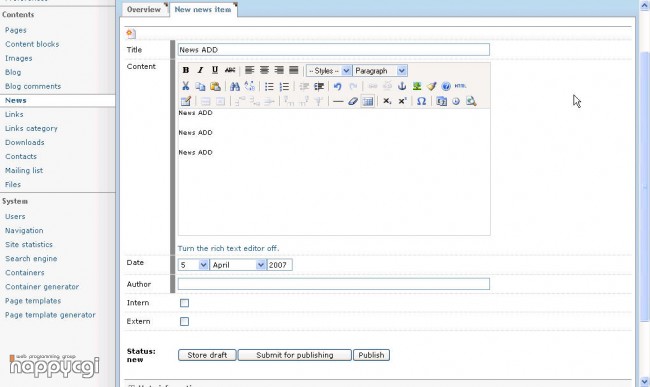Click the page vertical scrollbar

click(x=645, y=186)
